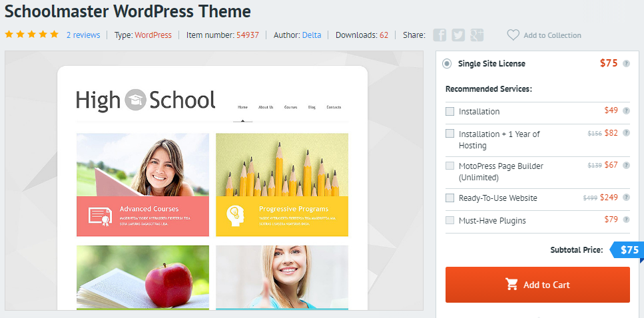Click the High School logo text
644x318 pixels.
tap(146, 100)
